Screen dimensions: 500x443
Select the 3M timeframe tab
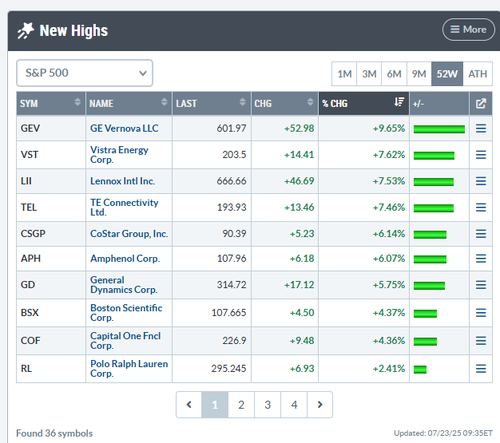[x=369, y=74]
